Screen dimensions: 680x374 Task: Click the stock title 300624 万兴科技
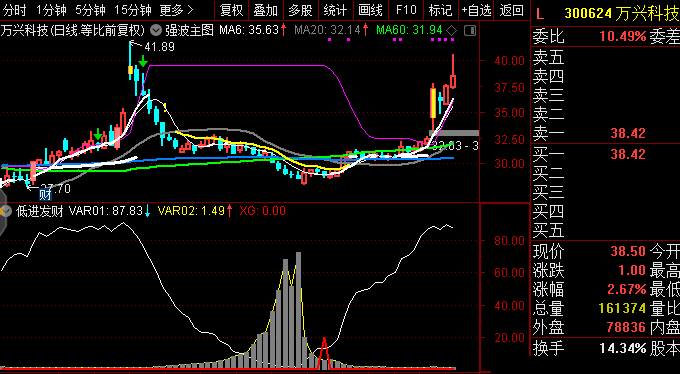point(621,14)
